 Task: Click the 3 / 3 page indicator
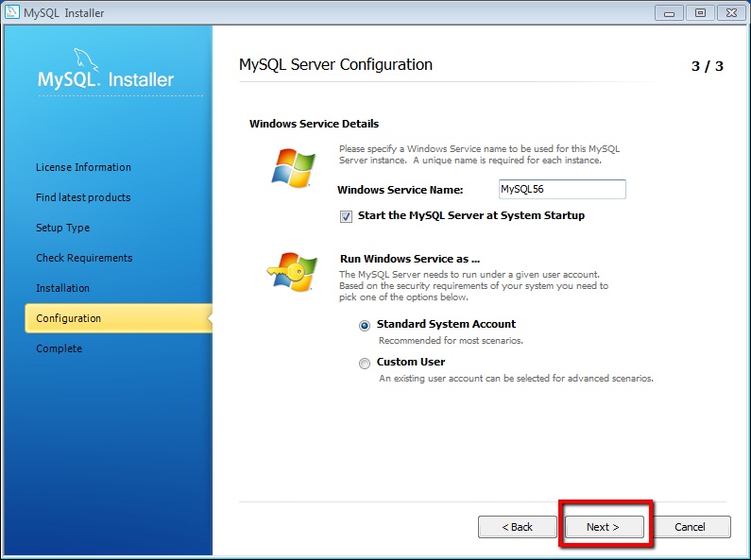(708, 66)
